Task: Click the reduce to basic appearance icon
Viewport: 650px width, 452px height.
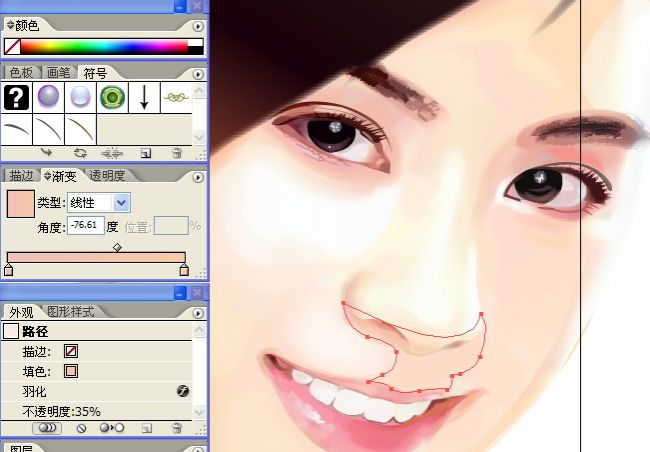Action: 110,428
